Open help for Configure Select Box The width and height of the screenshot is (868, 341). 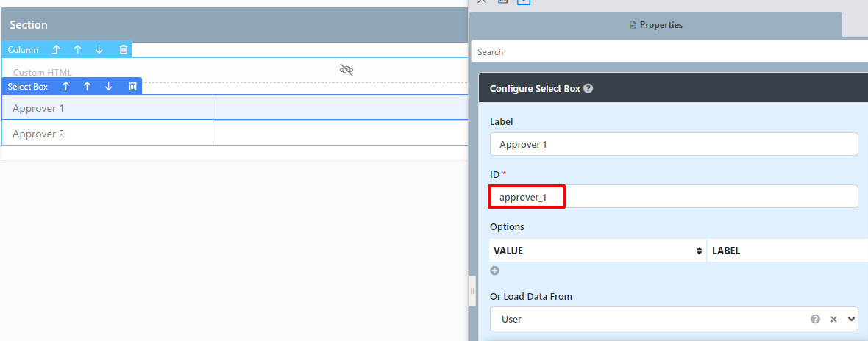[588, 88]
